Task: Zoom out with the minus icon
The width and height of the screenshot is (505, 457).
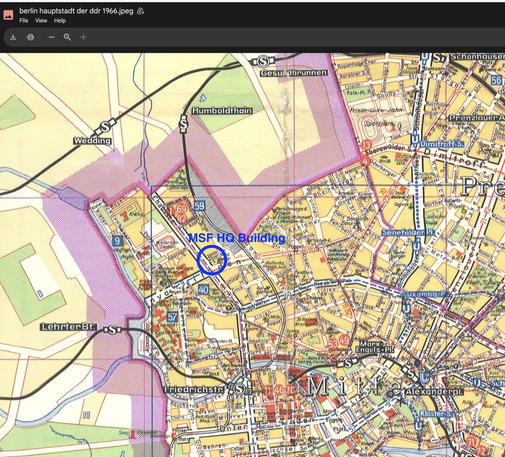Action: pos(51,37)
